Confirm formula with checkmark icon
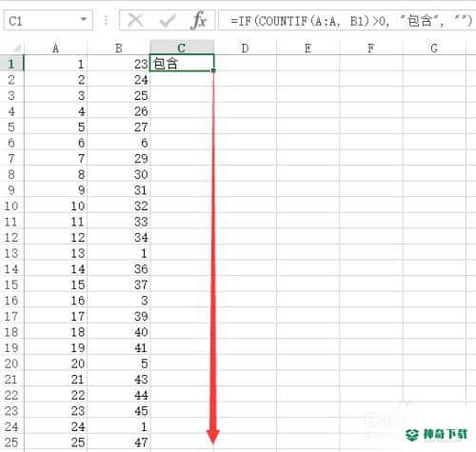Viewport: 476px width, 452px height. pos(168,21)
